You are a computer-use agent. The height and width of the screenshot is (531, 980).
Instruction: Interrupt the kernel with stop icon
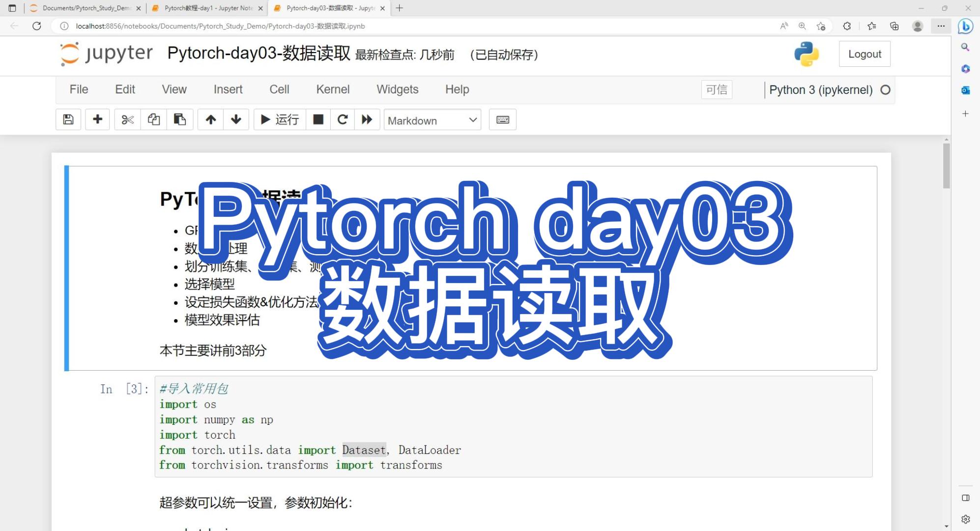(x=318, y=119)
